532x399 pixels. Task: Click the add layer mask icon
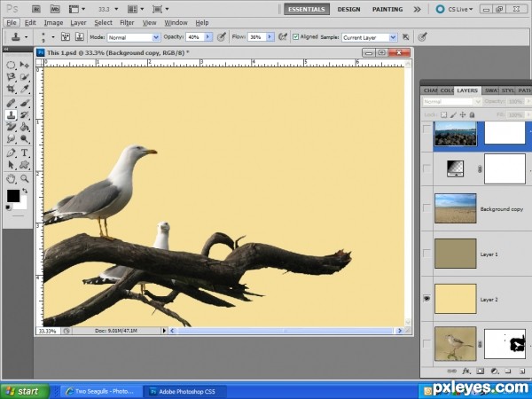[480, 371]
